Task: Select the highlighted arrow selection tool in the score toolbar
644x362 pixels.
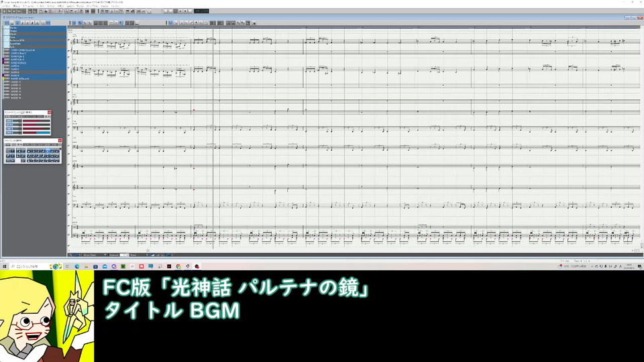Action: [171, 23]
